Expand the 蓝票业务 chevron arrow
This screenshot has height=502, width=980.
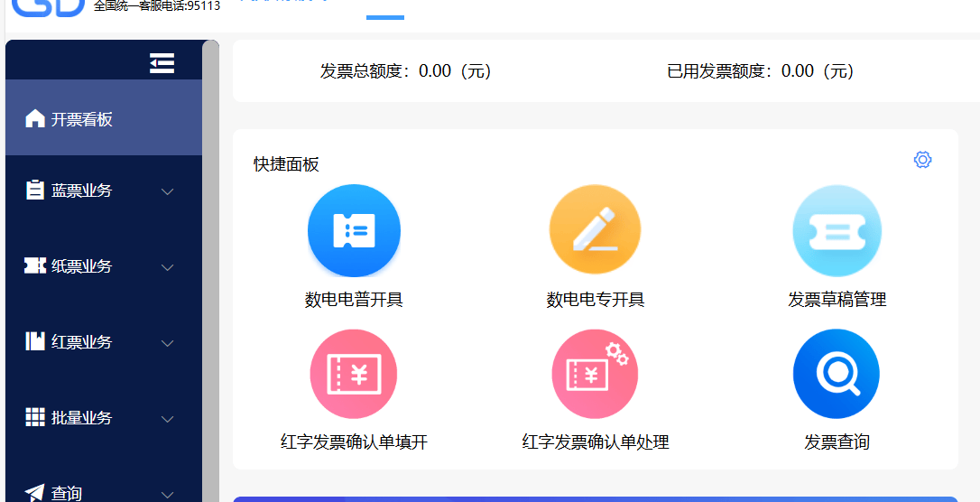[x=167, y=191]
